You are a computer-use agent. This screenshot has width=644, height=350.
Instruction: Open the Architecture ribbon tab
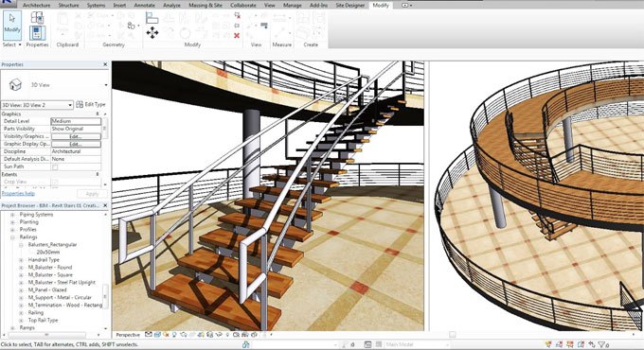(36, 6)
